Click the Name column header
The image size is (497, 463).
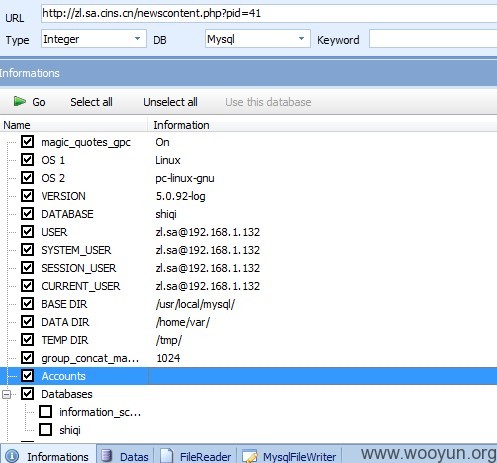(x=74, y=125)
